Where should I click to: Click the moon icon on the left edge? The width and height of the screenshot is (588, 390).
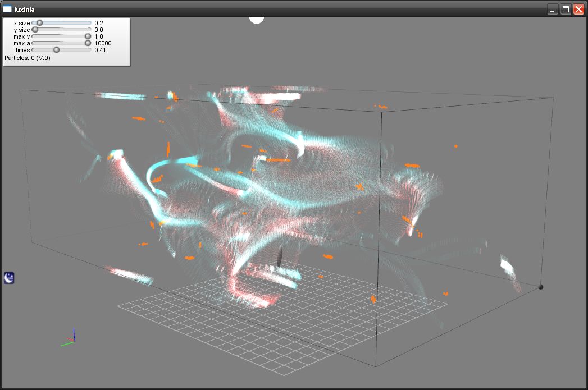(x=9, y=277)
